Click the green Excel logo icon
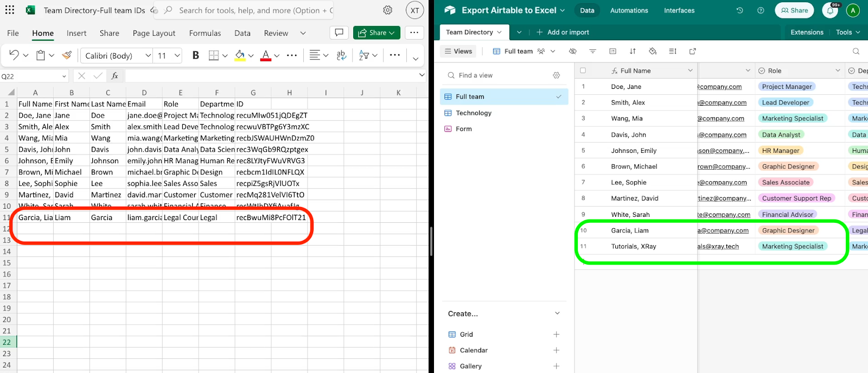Screen dimensions: 868x373 point(30,10)
